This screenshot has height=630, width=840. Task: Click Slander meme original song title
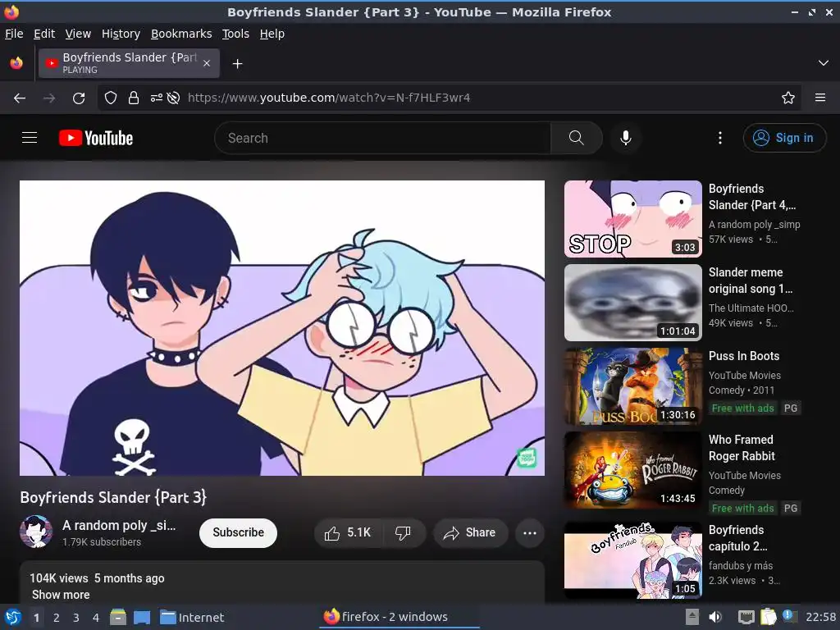pyautogui.click(x=751, y=281)
